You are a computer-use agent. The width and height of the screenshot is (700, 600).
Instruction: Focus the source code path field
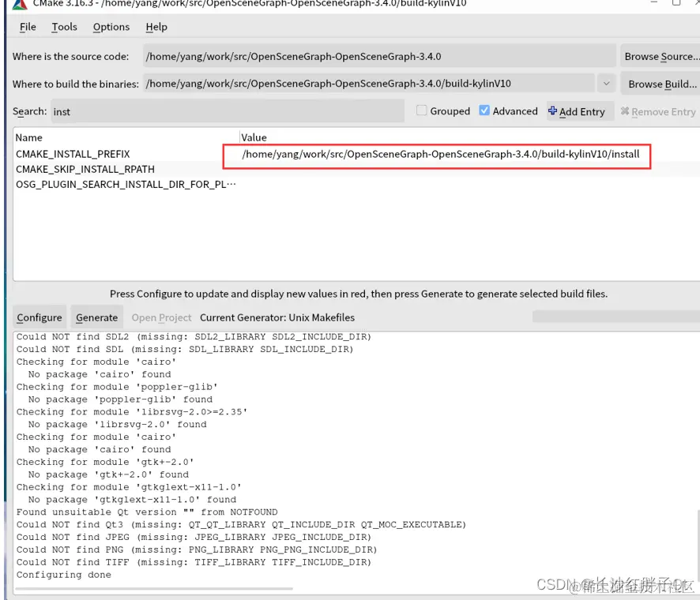tap(379, 56)
